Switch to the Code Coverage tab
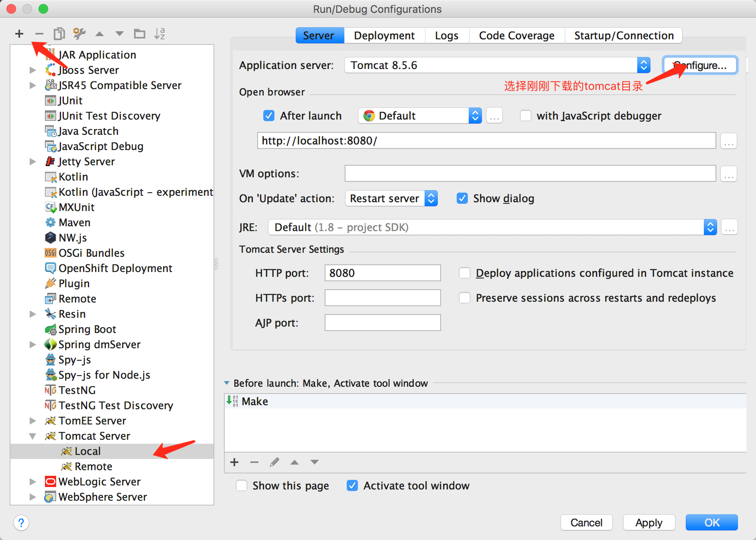This screenshot has width=756, height=540. (517, 36)
